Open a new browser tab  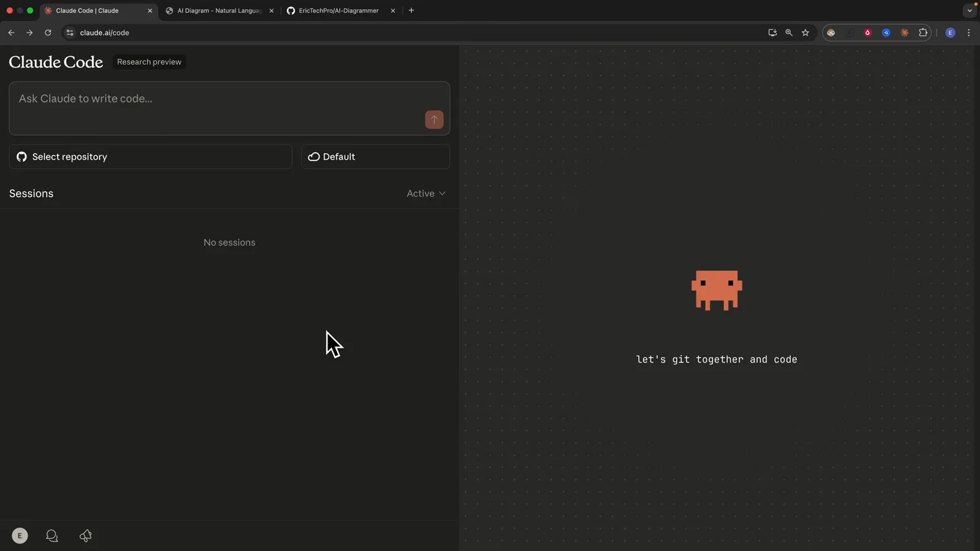tap(412, 10)
